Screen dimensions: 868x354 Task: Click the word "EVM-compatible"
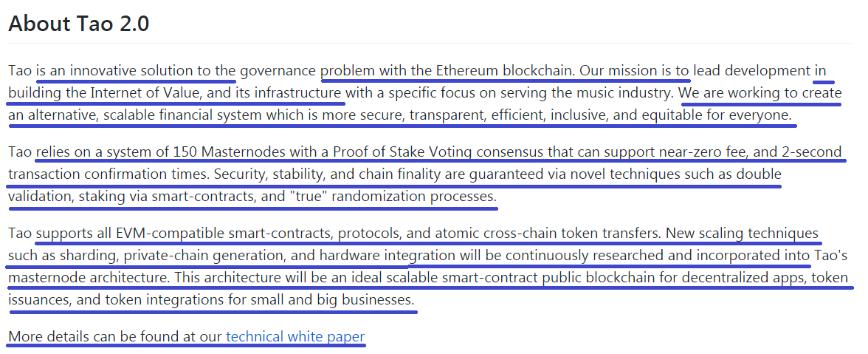point(170,234)
